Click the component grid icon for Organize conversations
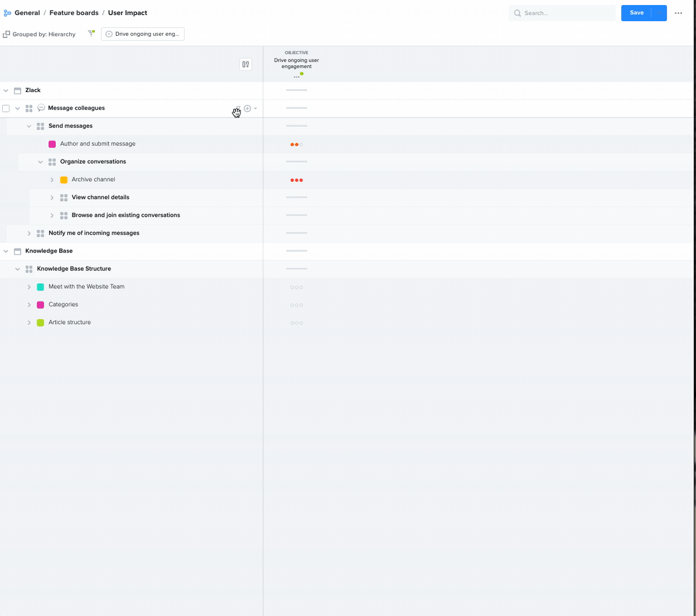This screenshot has height=616, width=696. (52, 162)
